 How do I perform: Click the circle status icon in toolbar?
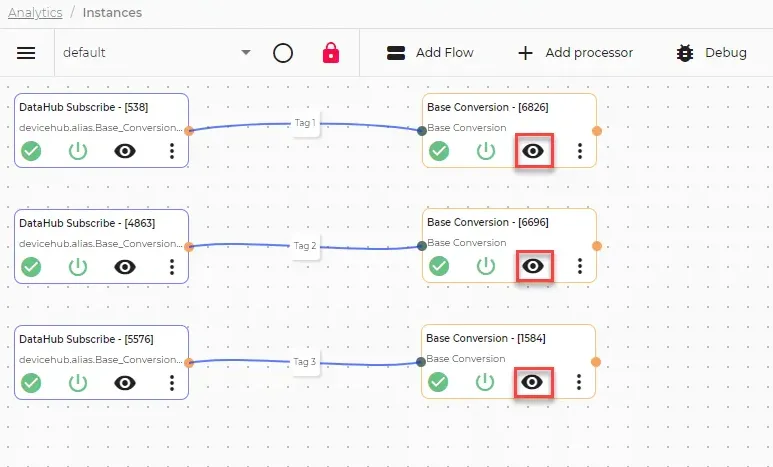click(283, 53)
